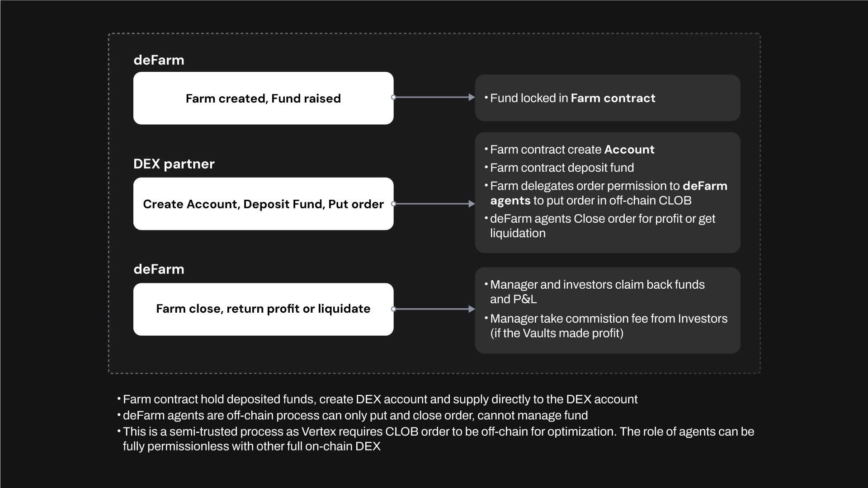The height and width of the screenshot is (488, 868).
Task: Click the arrow leaving "Farm created, Fund raised"
Action: tap(434, 97)
